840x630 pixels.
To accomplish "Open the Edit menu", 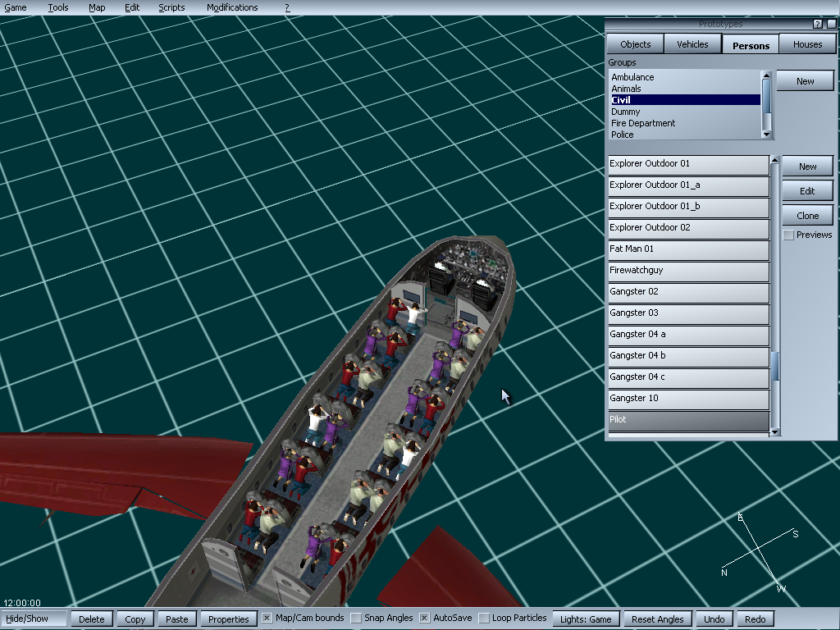I will (132, 7).
